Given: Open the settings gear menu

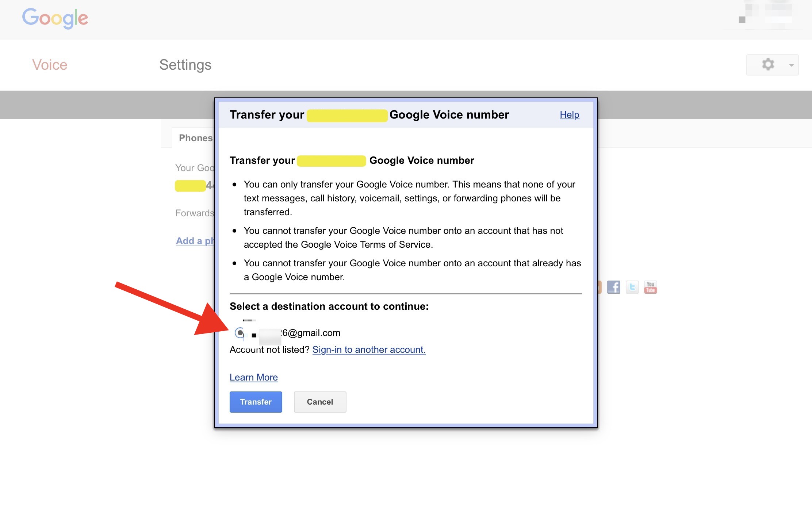Looking at the screenshot, I should [x=772, y=65].
